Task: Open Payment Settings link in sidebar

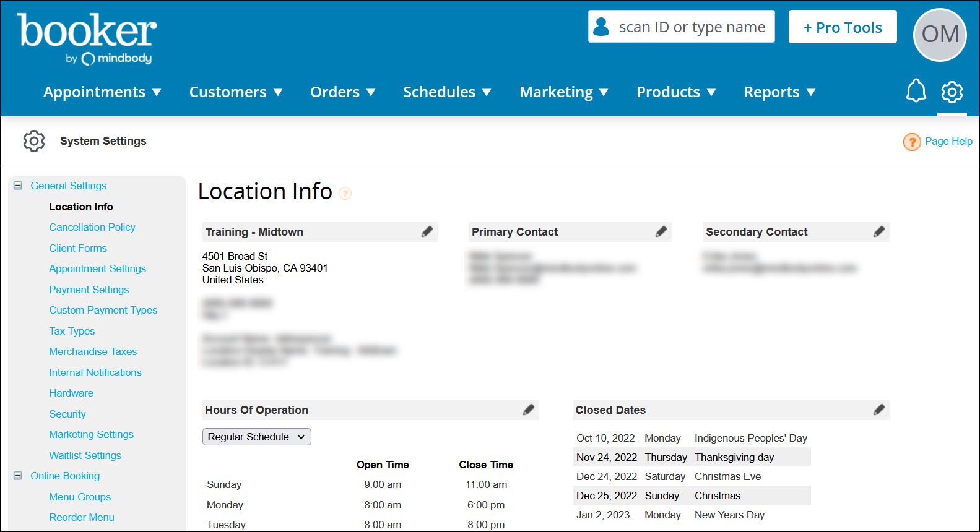Action: (89, 290)
